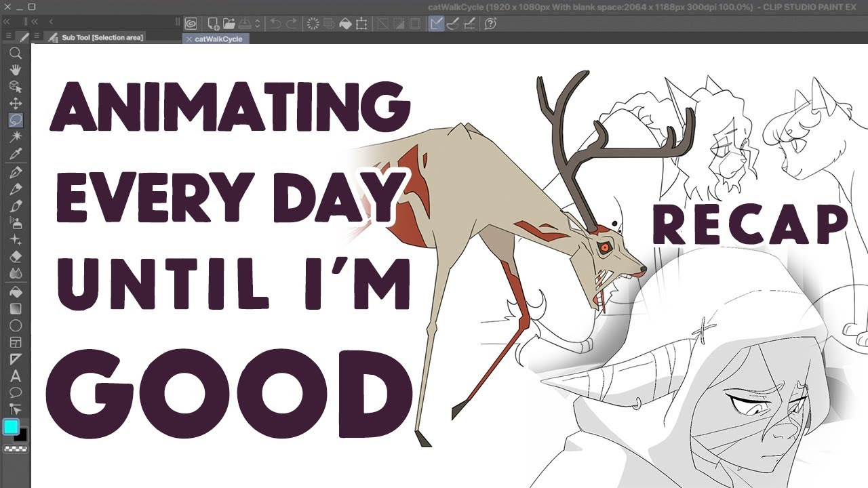Click the Scale/Rotate transform icon
The width and height of the screenshot is (868, 488).
361,24
